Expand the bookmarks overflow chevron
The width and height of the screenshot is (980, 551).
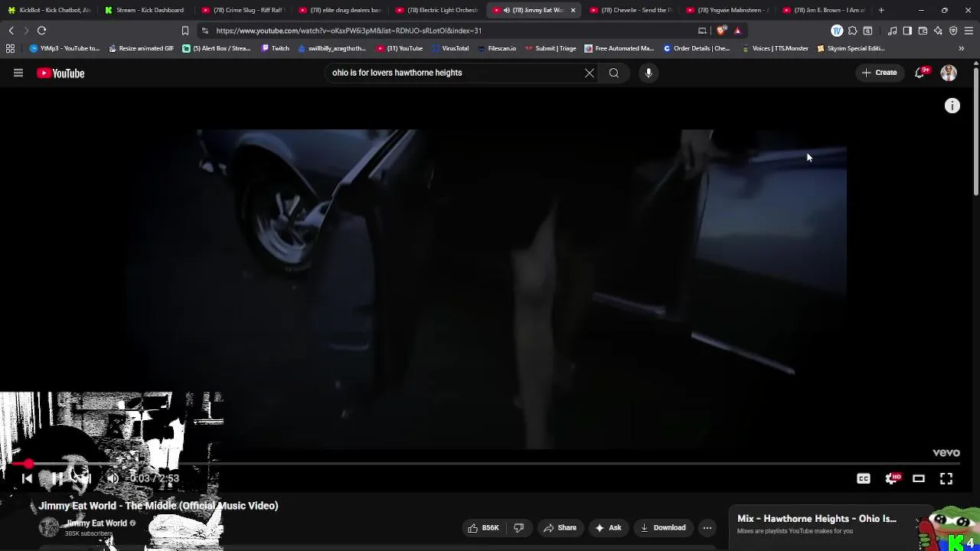(962, 48)
